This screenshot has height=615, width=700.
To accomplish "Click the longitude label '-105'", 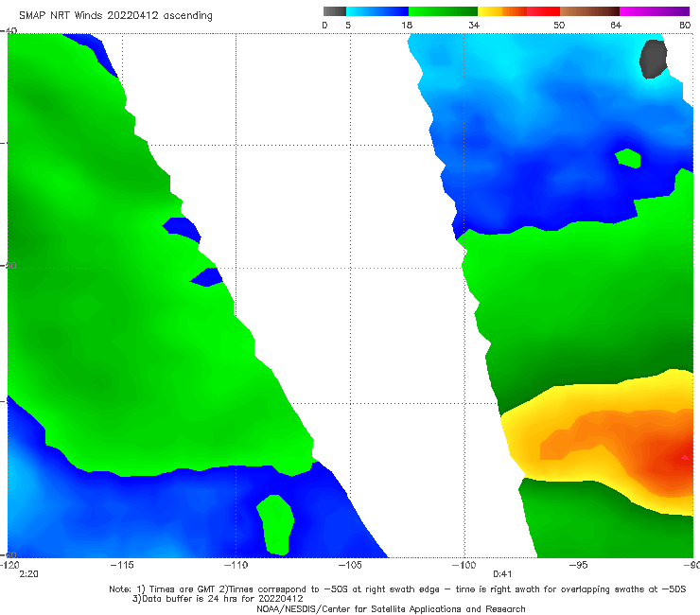I will [350, 565].
